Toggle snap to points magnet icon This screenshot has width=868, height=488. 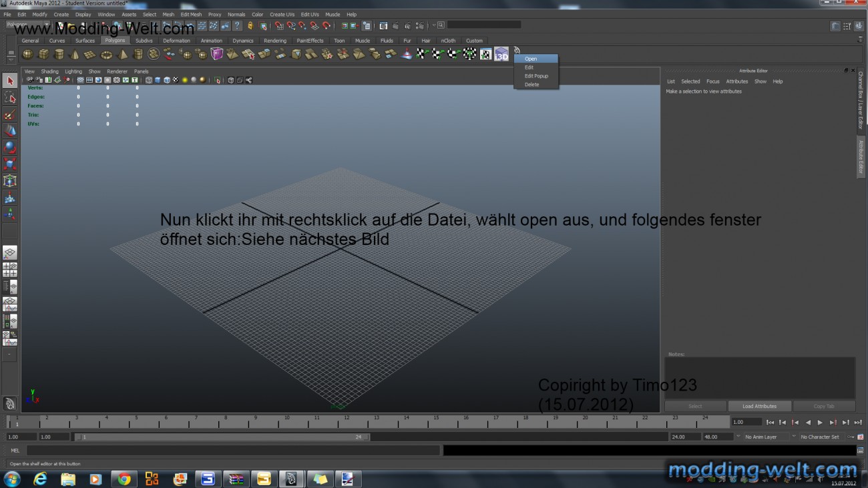(x=302, y=25)
